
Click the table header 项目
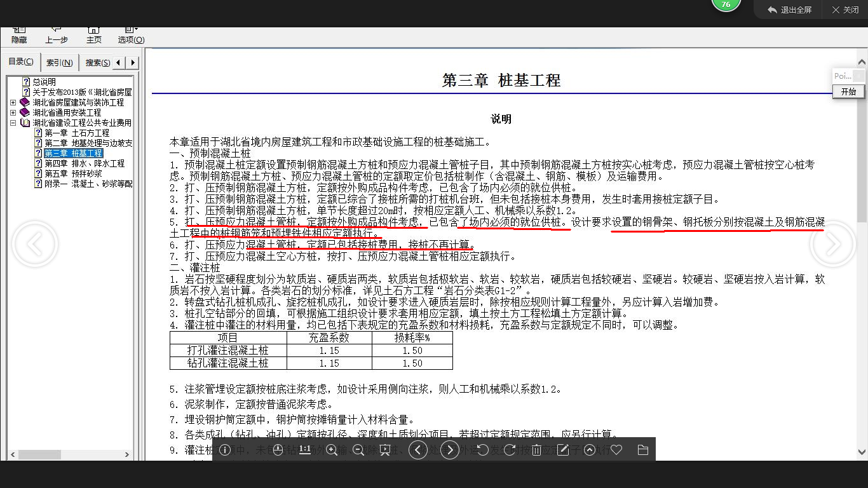(228, 337)
